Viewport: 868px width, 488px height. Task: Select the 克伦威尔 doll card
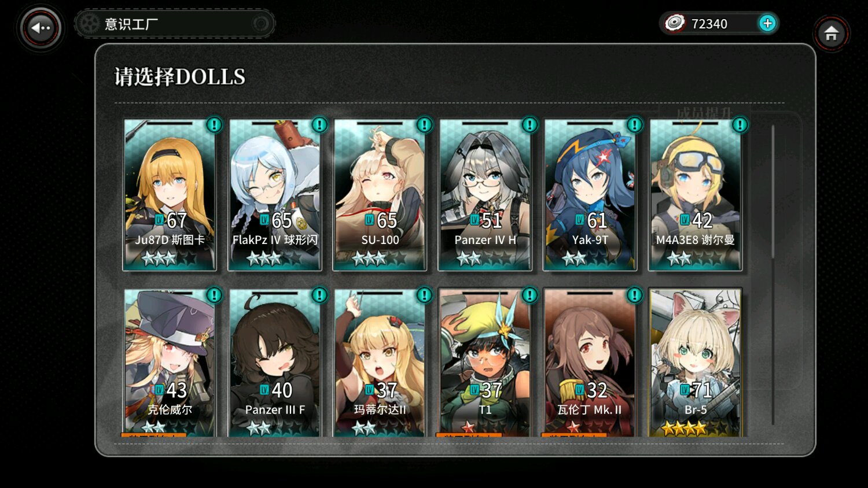click(x=170, y=363)
